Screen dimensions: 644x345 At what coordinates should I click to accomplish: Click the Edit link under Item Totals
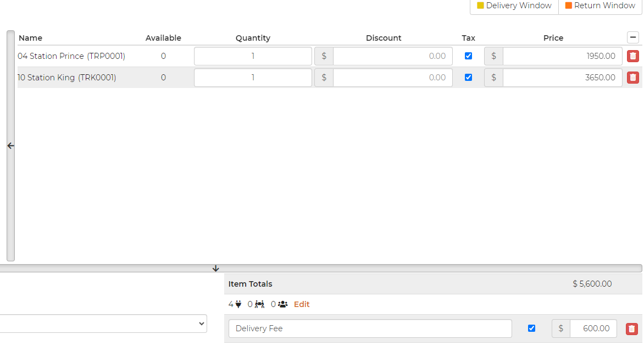[x=302, y=304]
